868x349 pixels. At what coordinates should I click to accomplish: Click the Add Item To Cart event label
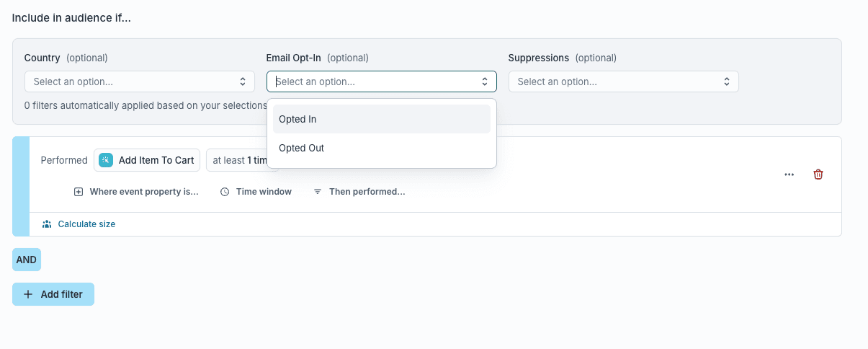click(156, 160)
